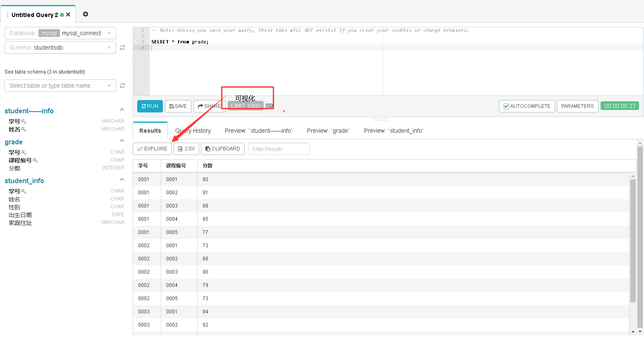Toggle the AUTOCOMPLETE checkbox
The image size is (644, 339).
(506, 106)
